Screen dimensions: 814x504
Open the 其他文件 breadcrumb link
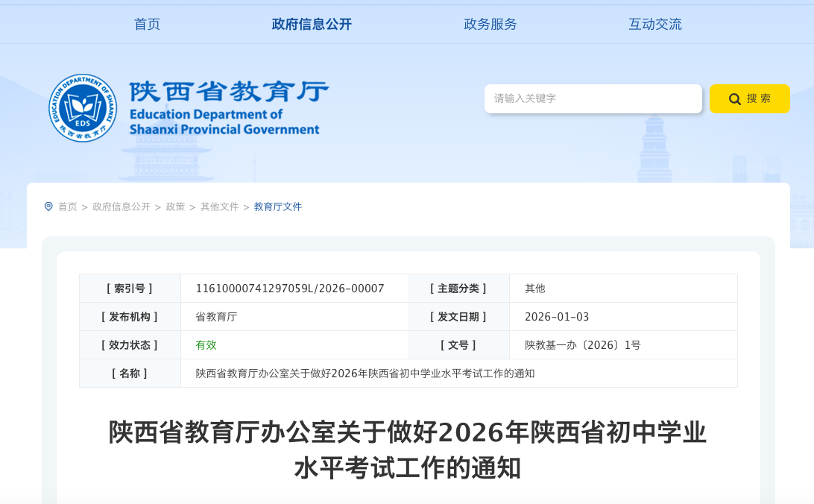coord(219,207)
